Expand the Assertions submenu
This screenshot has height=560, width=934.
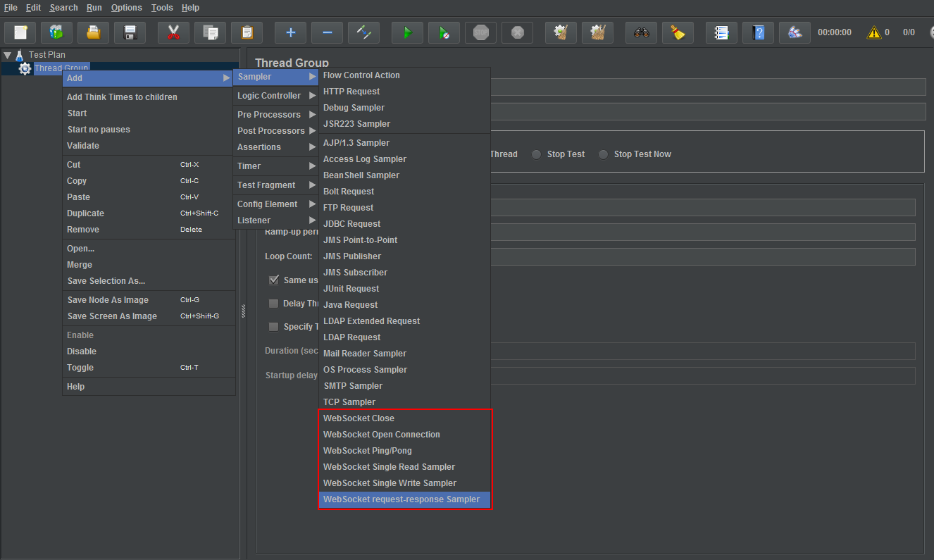click(276, 147)
